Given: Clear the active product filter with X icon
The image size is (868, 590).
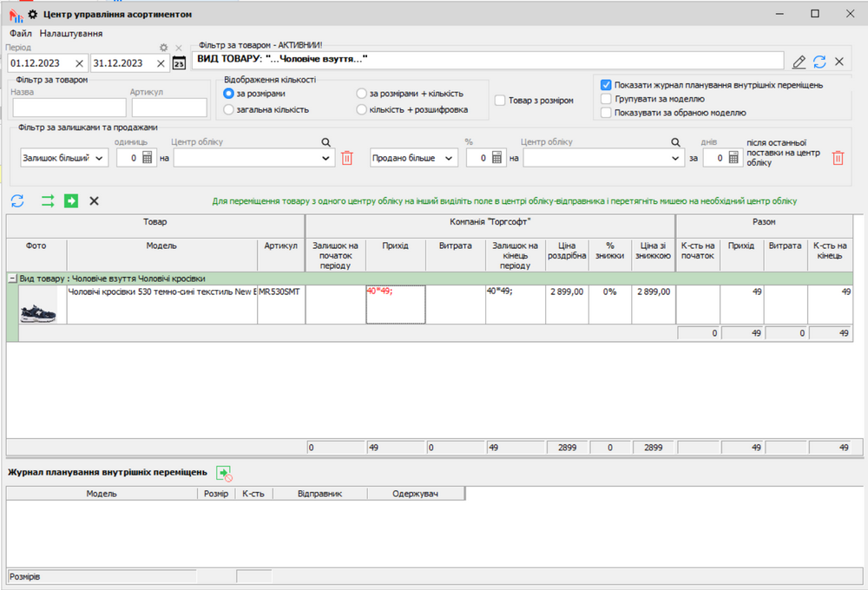Looking at the screenshot, I should coord(839,62).
